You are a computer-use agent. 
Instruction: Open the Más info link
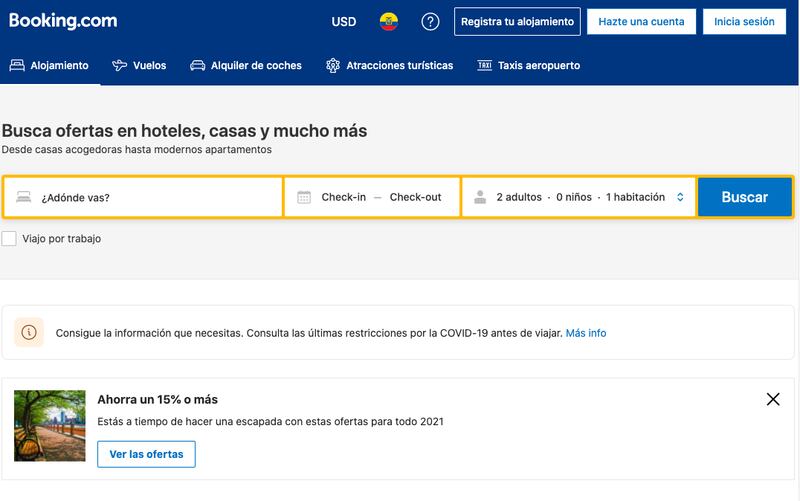[586, 333]
